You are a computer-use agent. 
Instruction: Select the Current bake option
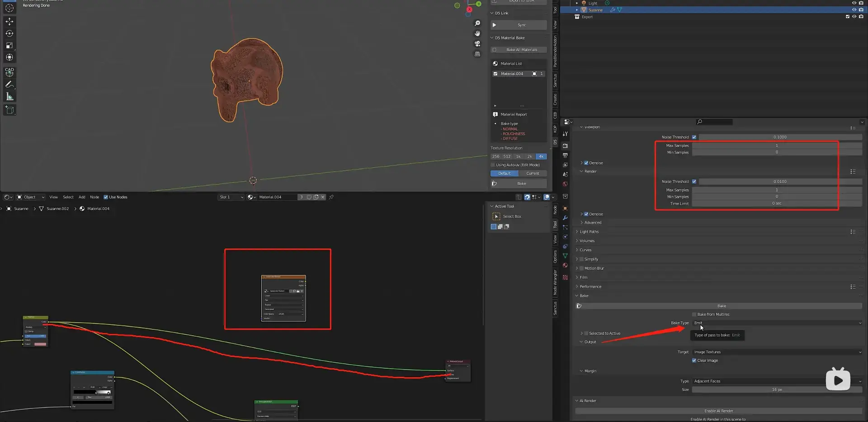533,173
